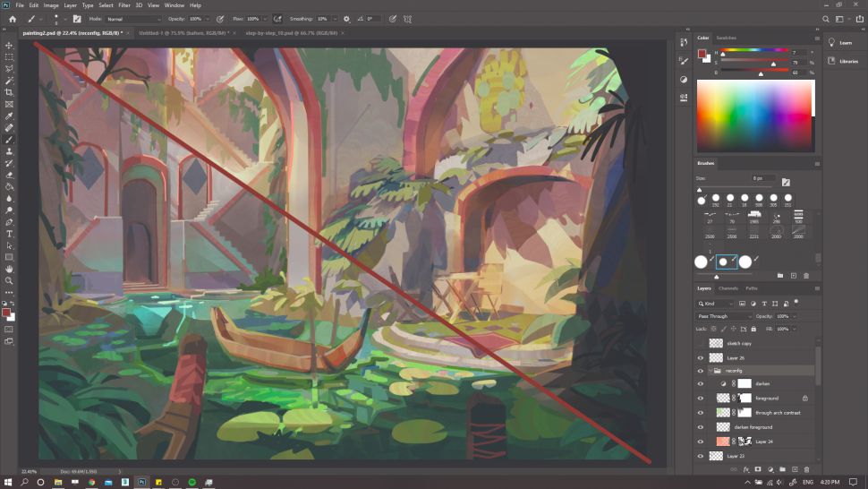Viewport: 868px width, 489px height.
Task: Switch to the Channels tab
Action: (x=728, y=288)
